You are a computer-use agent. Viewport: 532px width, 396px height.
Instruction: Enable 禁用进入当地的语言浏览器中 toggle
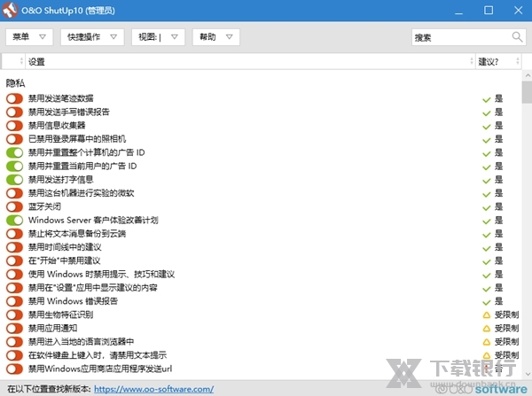[x=14, y=342]
